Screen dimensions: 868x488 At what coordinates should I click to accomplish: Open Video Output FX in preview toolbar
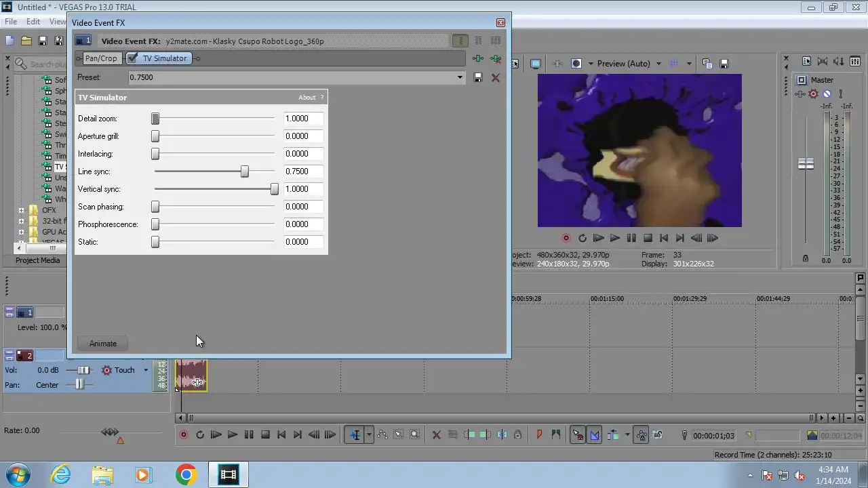[557, 64]
